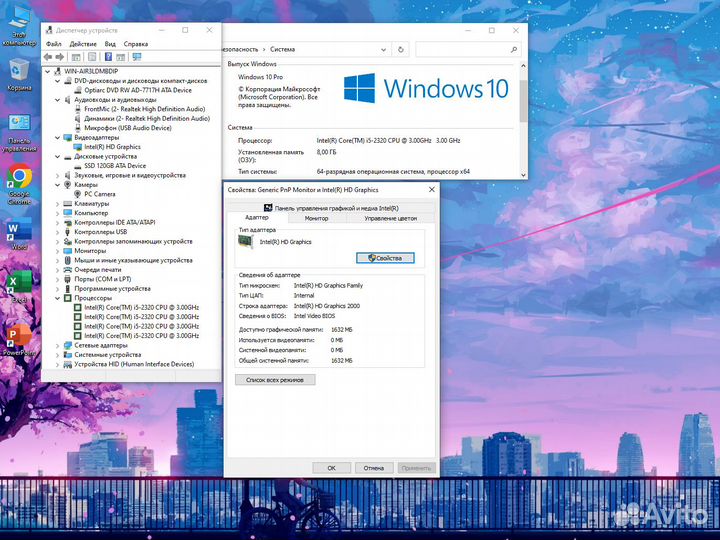Open the Действие menu

pyautogui.click(x=83, y=44)
